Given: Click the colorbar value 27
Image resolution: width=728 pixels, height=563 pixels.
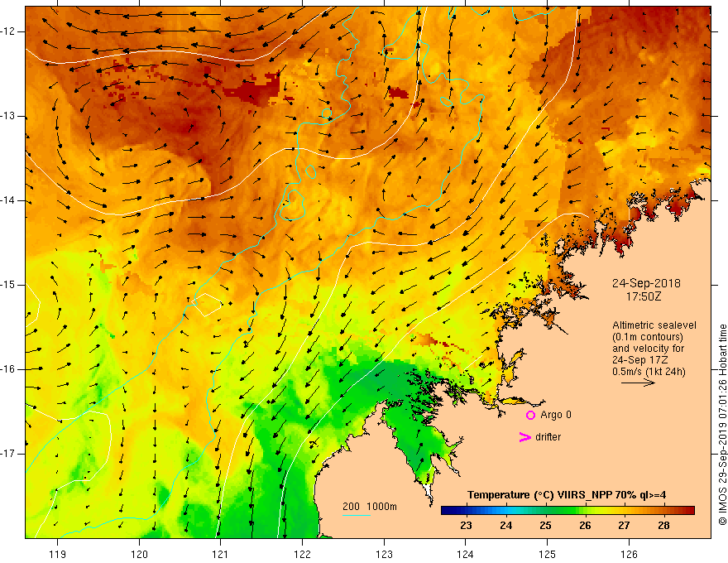Looking at the screenshot, I should tap(624, 526).
